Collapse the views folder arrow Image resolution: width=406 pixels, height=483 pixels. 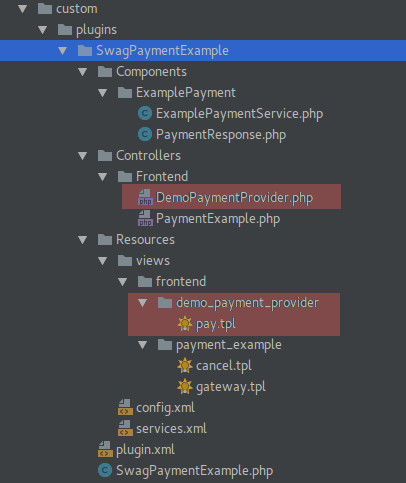103,261
